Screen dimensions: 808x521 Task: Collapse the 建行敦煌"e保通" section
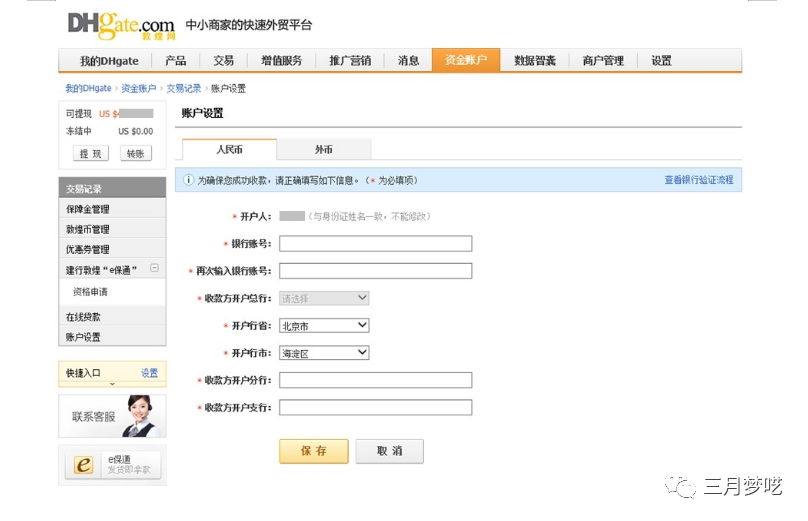click(154, 269)
